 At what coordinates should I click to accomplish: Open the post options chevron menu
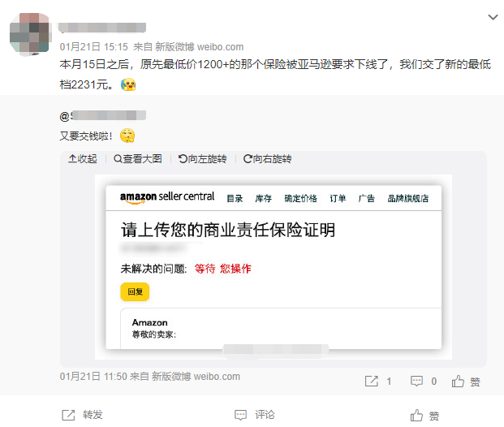pos(493,17)
